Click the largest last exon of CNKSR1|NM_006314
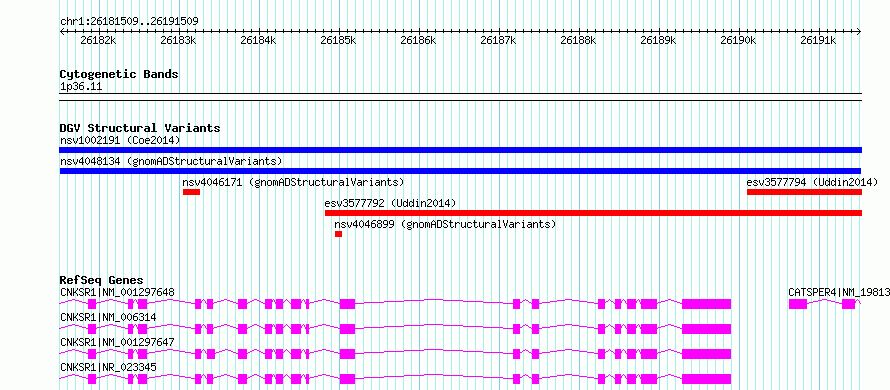Screen dimensions: 890x390 [x=706, y=329]
